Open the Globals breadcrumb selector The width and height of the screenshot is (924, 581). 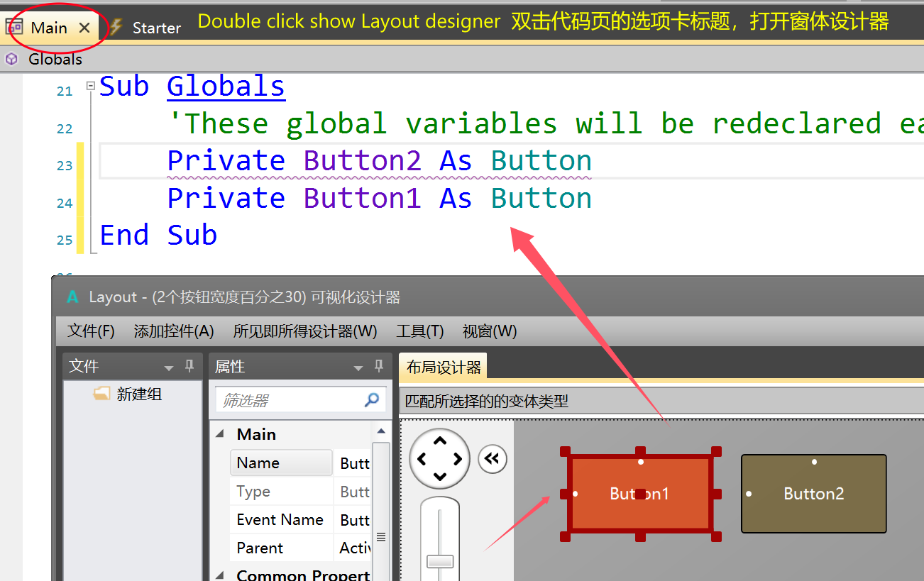coord(55,59)
